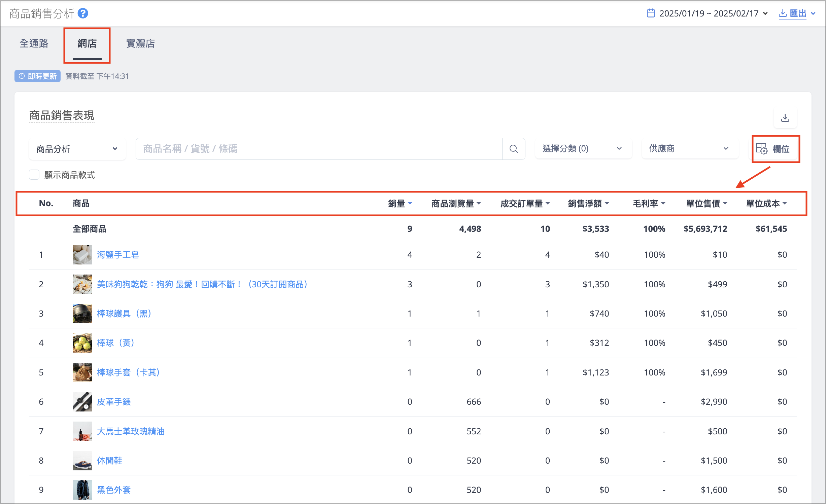This screenshot has width=826, height=504.
Task: Open the 棒球護具（黑） helmet thumbnail
Action: [x=82, y=314]
